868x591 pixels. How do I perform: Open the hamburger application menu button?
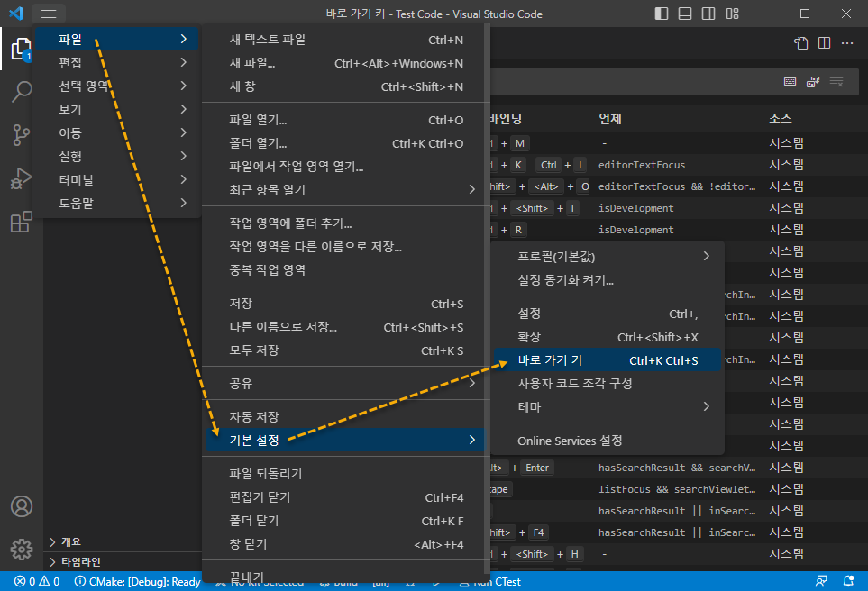click(x=49, y=14)
